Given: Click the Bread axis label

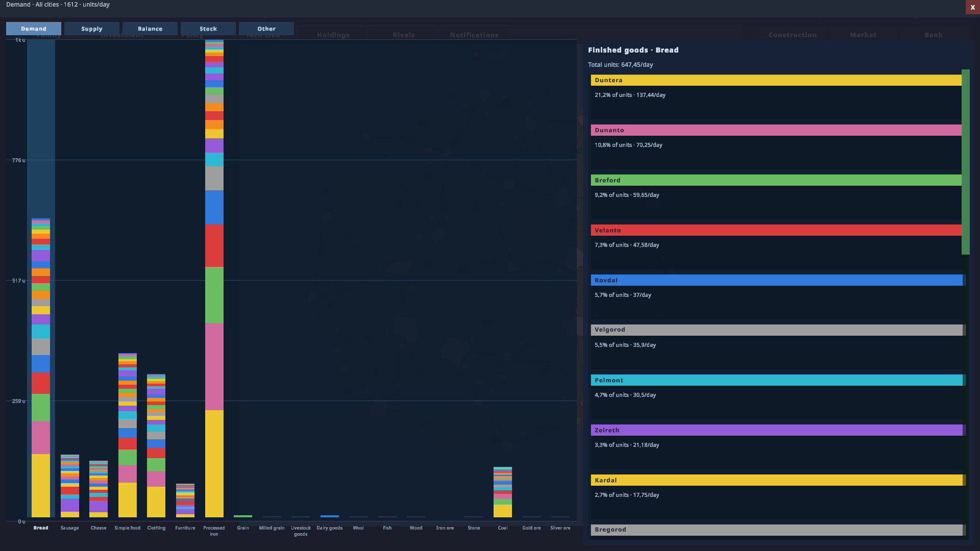Looking at the screenshot, I should pos(41,528).
